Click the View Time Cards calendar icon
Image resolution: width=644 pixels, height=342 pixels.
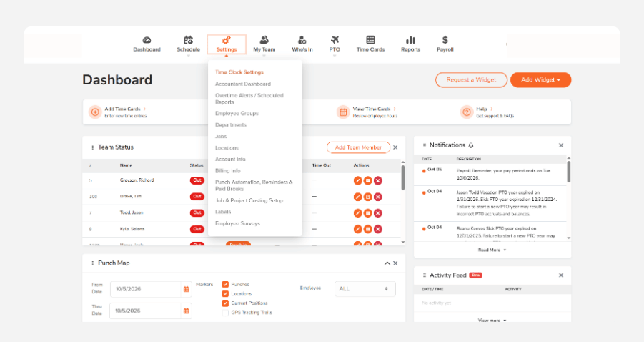343,112
